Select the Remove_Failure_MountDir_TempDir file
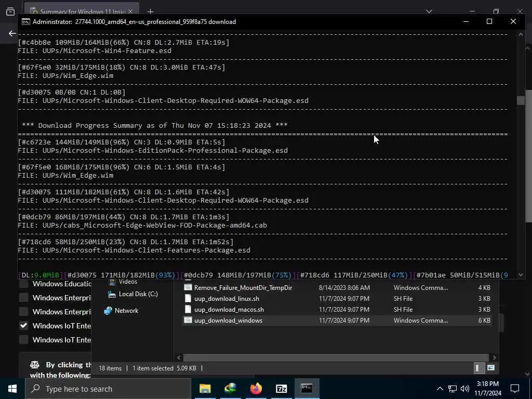This screenshot has width=532, height=399. tap(243, 288)
